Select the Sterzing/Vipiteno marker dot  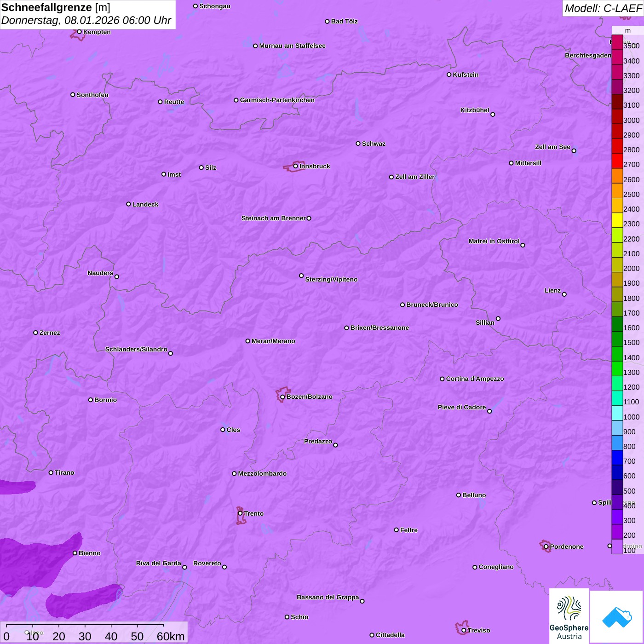[302, 276]
